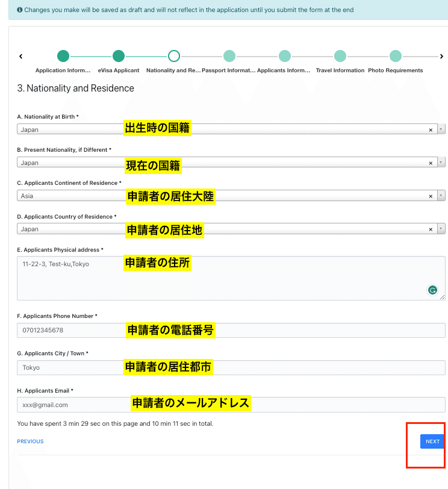This screenshot has height=489, width=448.
Task: Click the 'B. Present Nationality, if Different' label
Action: pyautogui.click(x=64, y=150)
